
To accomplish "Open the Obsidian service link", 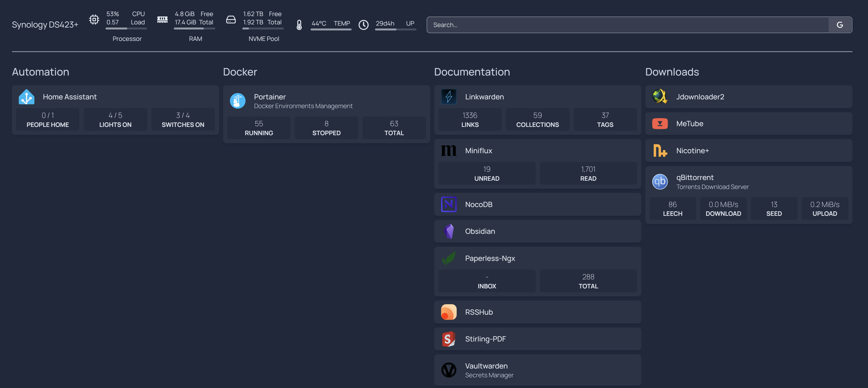I will point(480,232).
